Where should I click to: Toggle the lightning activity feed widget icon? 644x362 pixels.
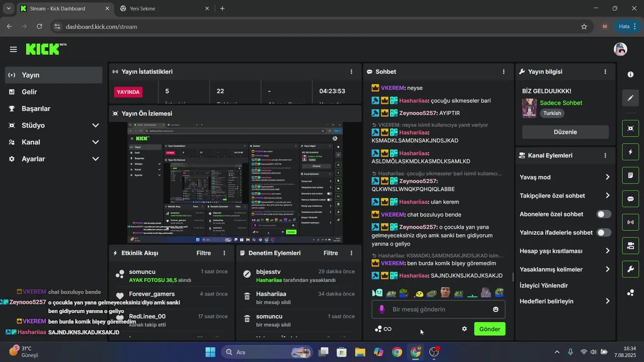(x=630, y=152)
